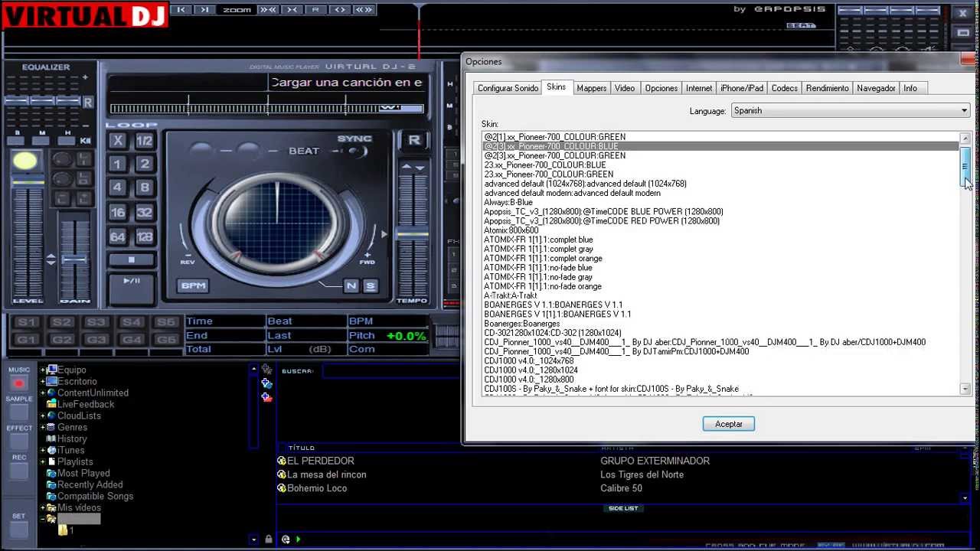Viewport: 980px width, 551px height.
Task: Open the Internet tab
Action: click(x=699, y=88)
